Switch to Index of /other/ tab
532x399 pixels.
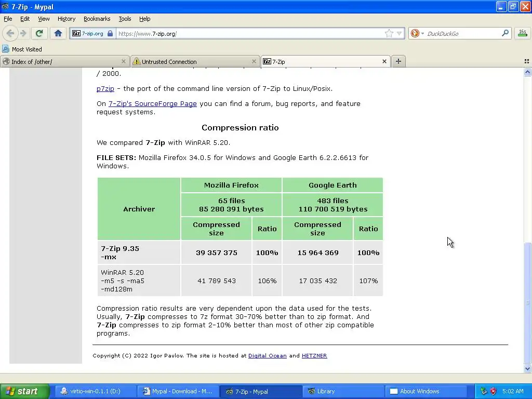[x=64, y=61]
